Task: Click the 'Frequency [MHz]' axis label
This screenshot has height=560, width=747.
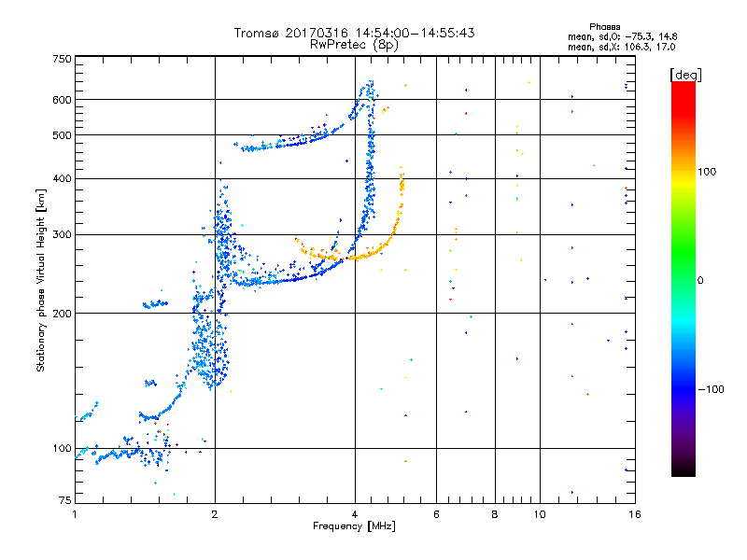Action: (354, 526)
